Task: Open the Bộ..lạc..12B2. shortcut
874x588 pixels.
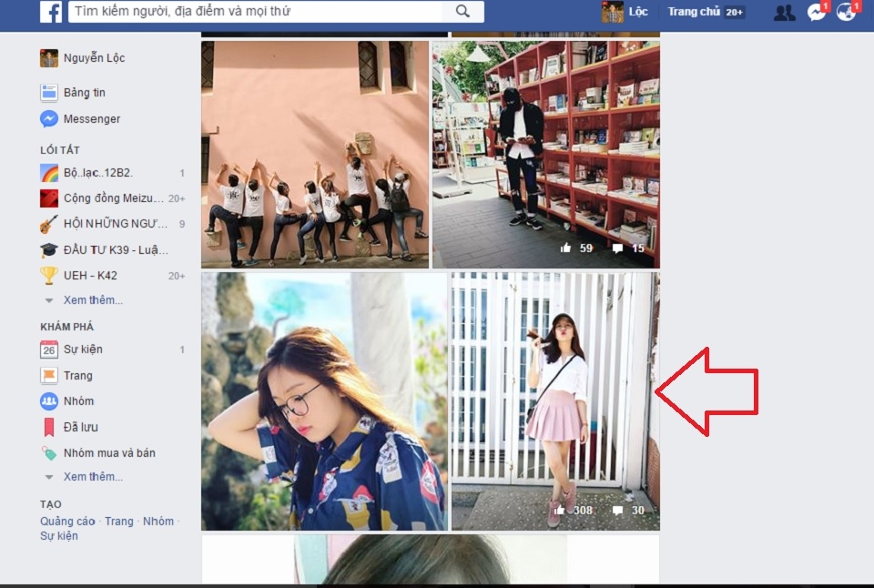Action: tap(98, 173)
